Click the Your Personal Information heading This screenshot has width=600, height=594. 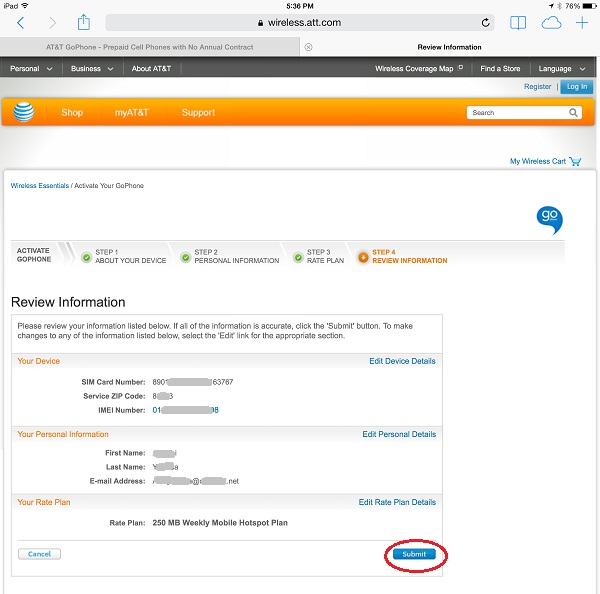click(63, 434)
